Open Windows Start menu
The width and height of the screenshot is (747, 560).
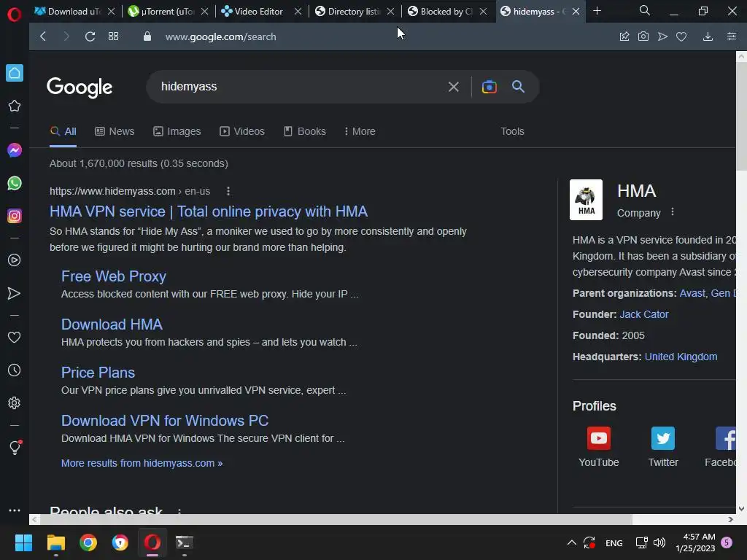click(24, 542)
